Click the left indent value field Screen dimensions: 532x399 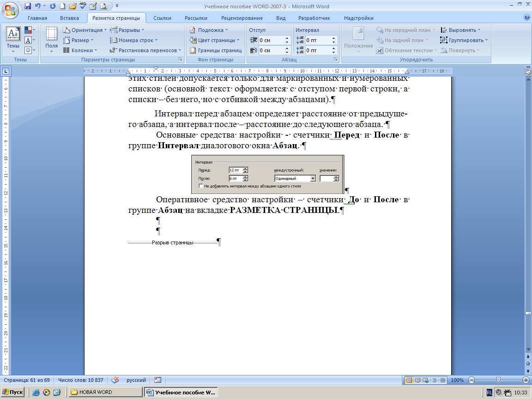[271, 40]
